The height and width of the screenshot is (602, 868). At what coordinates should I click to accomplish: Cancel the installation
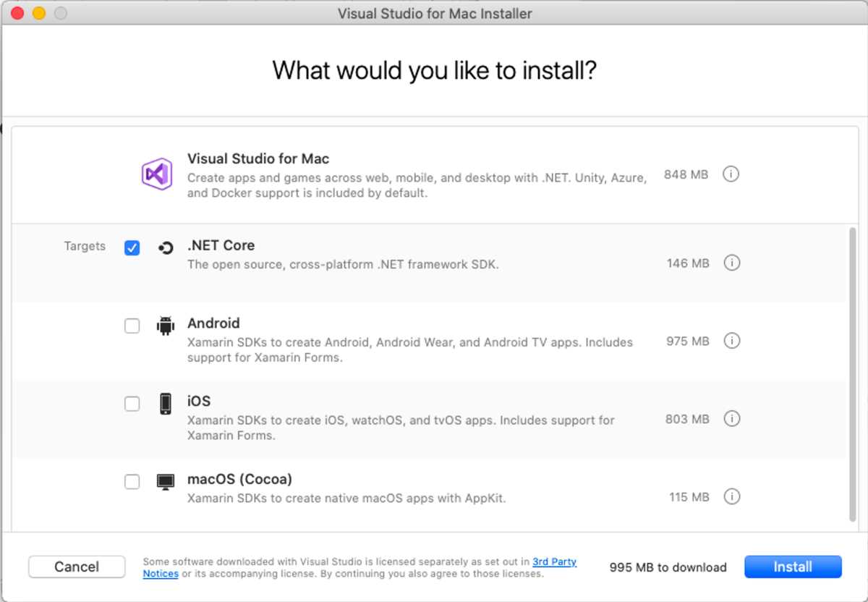(77, 567)
